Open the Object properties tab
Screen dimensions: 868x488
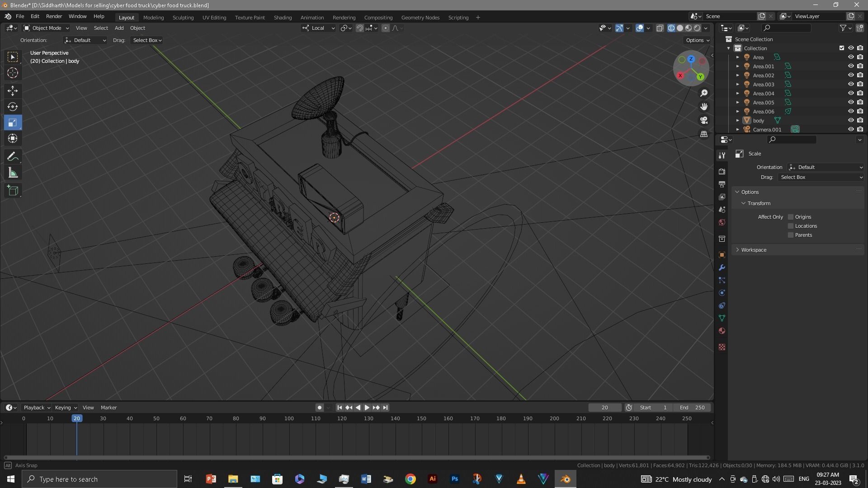pos(722,255)
